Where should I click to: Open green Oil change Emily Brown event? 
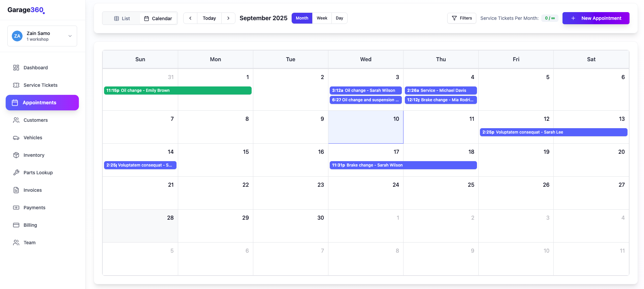tap(178, 91)
